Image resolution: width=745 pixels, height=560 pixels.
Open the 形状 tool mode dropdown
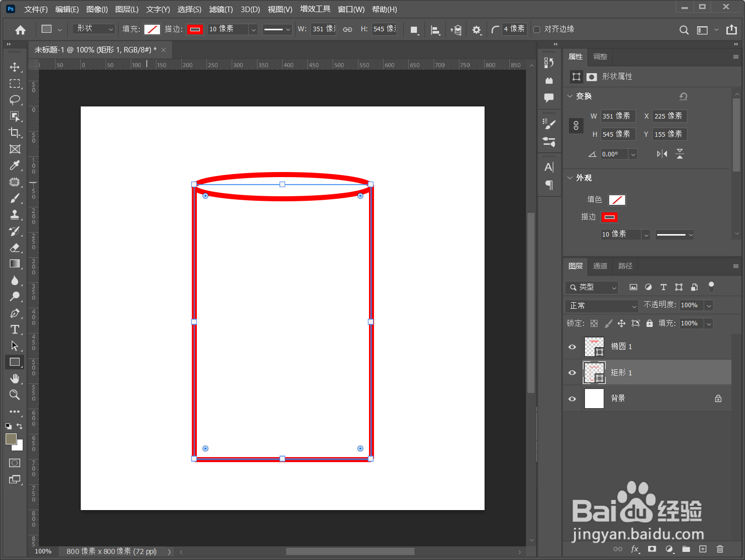(94, 29)
